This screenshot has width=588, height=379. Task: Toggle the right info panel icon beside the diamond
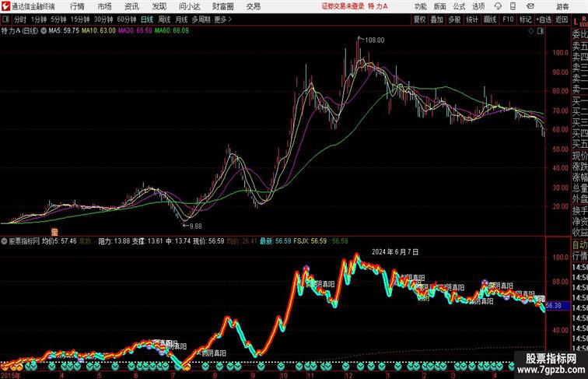click(541, 31)
